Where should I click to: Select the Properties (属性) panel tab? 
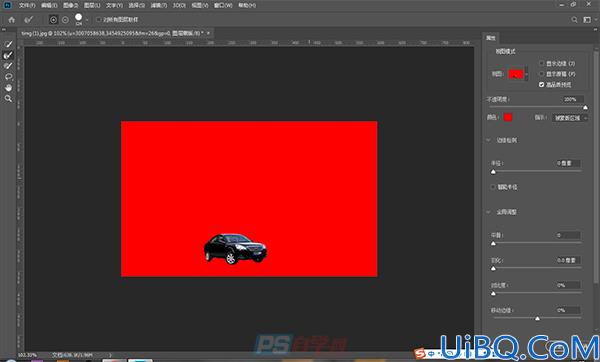coord(491,38)
